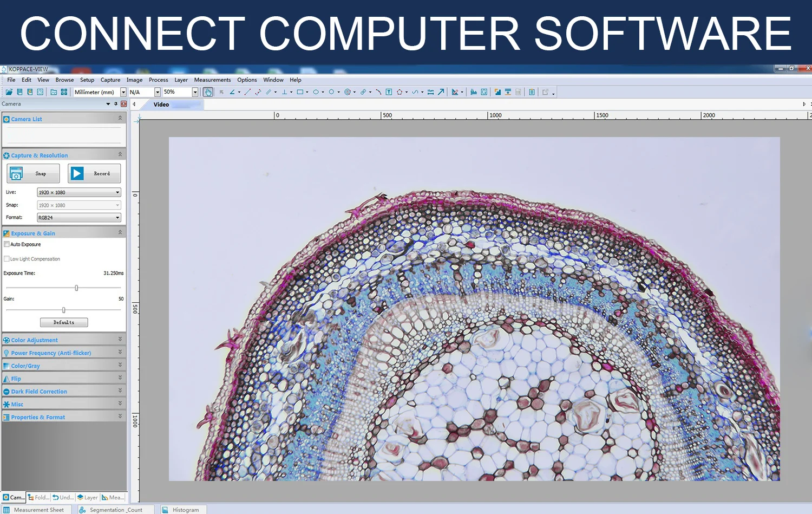Toggle the Low Light Compensation checkbox
Viewport: 812px width, 514px height.
pos(7,259)
